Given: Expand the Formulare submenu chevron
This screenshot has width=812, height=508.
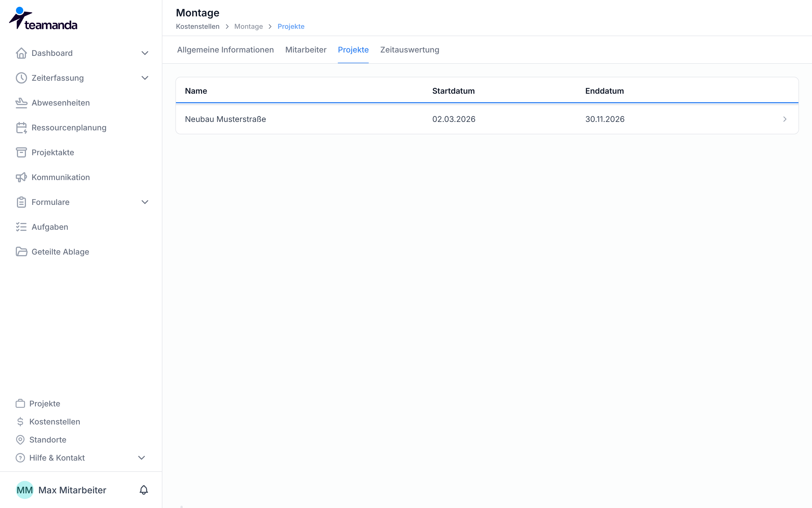Looking at the screenshot, I should 145,202.
